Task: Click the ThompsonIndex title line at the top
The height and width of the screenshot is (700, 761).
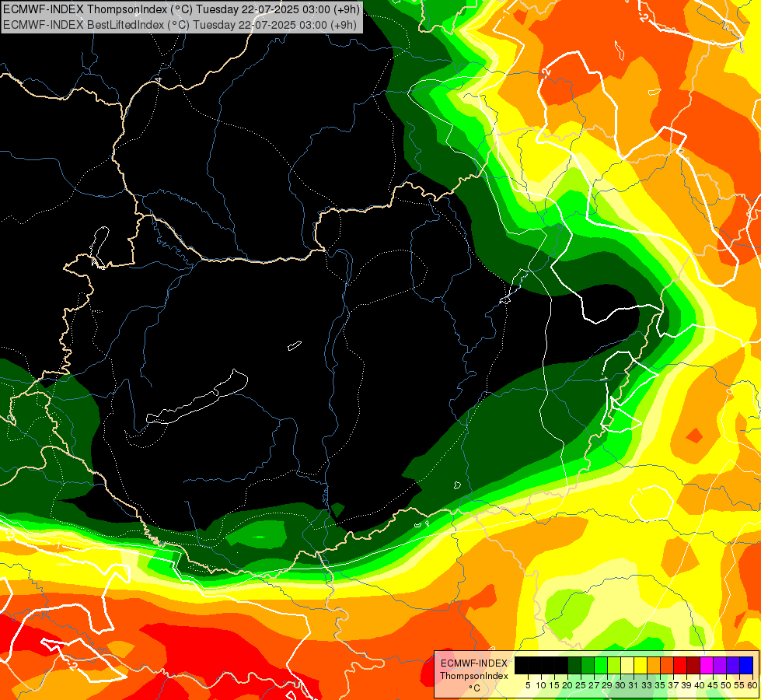Action: (x=181, y=9)
